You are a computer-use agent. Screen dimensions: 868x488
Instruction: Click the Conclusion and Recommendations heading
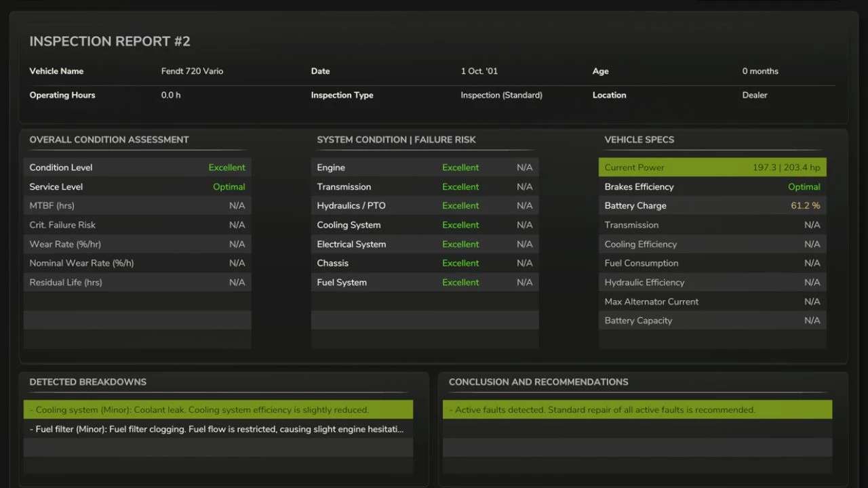tap(538, 382)
